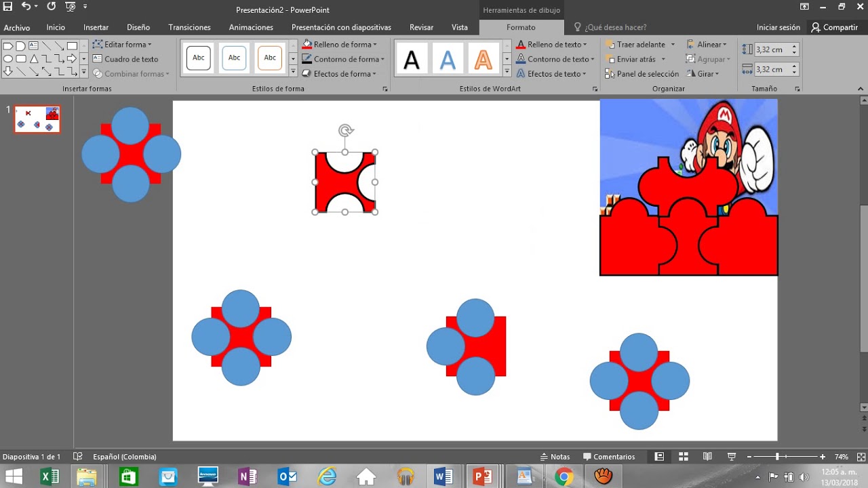Screen dimensions: 868x488
Task: Click the rotation handle above the selected shape
Action: (x=345, y=130)
